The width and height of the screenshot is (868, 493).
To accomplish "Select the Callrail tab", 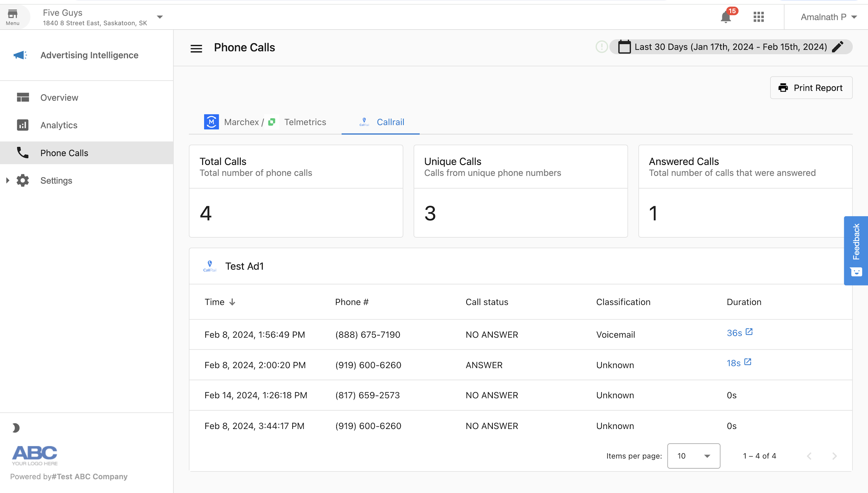I will click(380, 122).
